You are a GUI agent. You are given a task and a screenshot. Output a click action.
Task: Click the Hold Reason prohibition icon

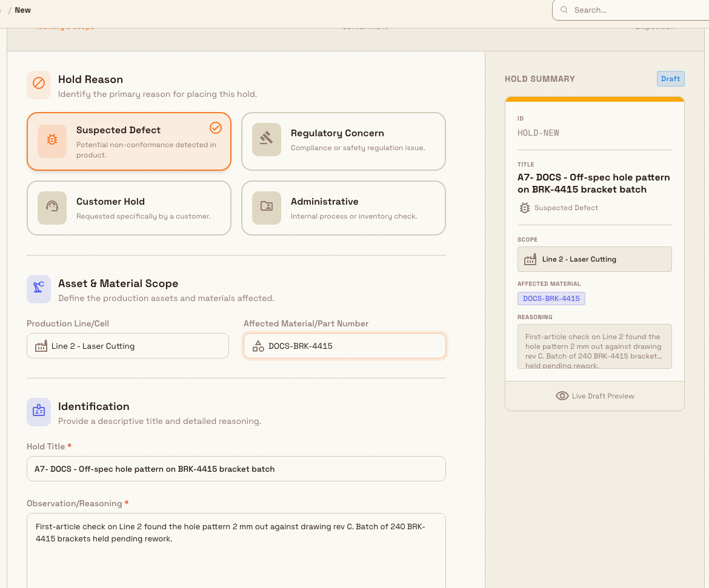pyautogui.click(x=39, y=83)
